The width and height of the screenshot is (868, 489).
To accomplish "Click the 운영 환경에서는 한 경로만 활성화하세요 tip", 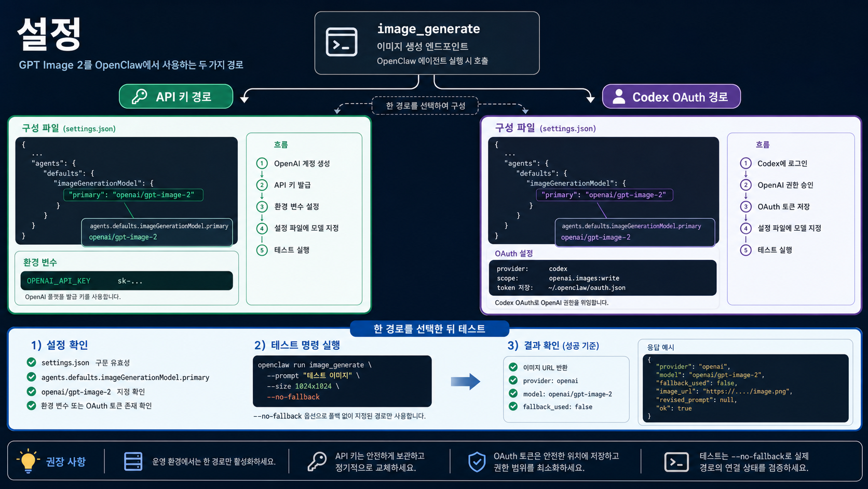I will [214, 461].
